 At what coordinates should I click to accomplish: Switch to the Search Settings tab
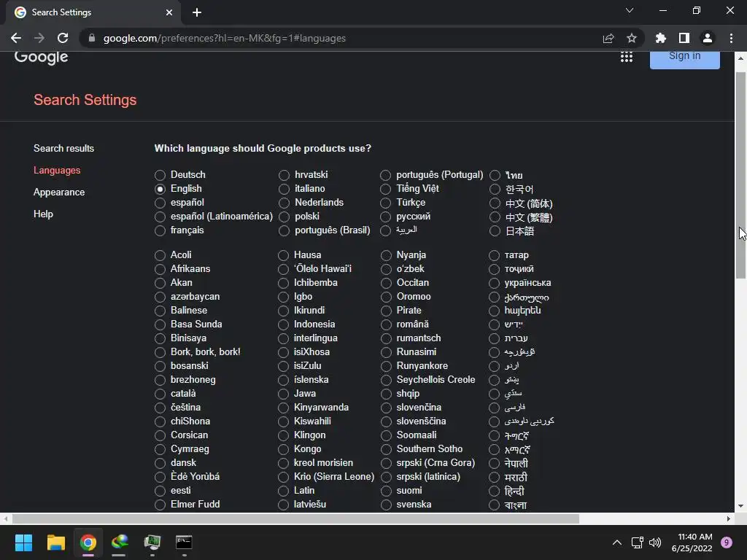[x=93, y=12]
